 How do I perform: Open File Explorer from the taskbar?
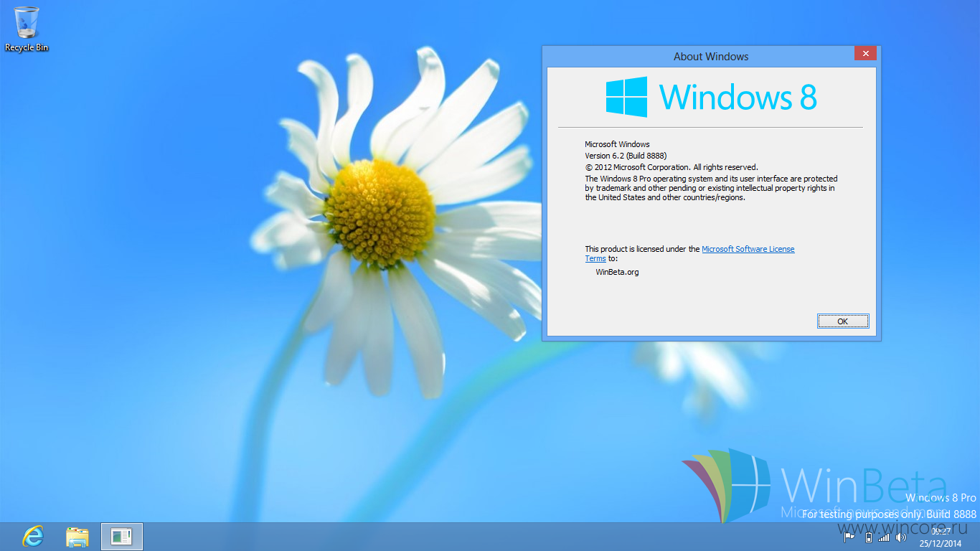click(77, 536)
